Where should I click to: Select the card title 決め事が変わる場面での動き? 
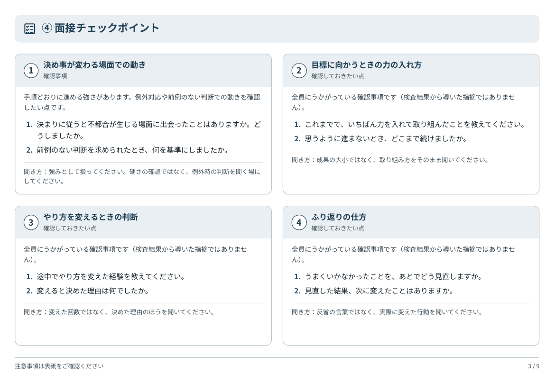pyautogui.click(x=94, y=65)
